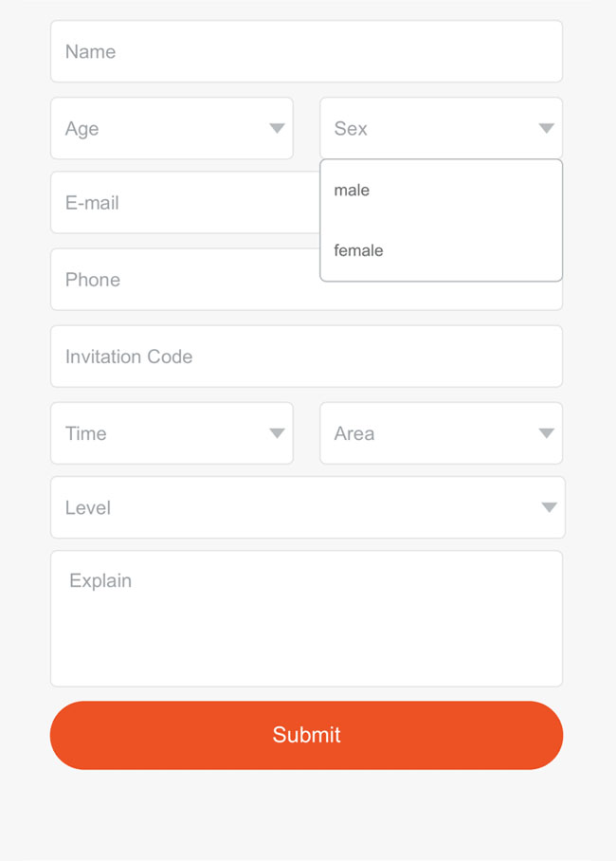
Task: Click the "Age" placeholder label text
Action: tap(82, 129)
